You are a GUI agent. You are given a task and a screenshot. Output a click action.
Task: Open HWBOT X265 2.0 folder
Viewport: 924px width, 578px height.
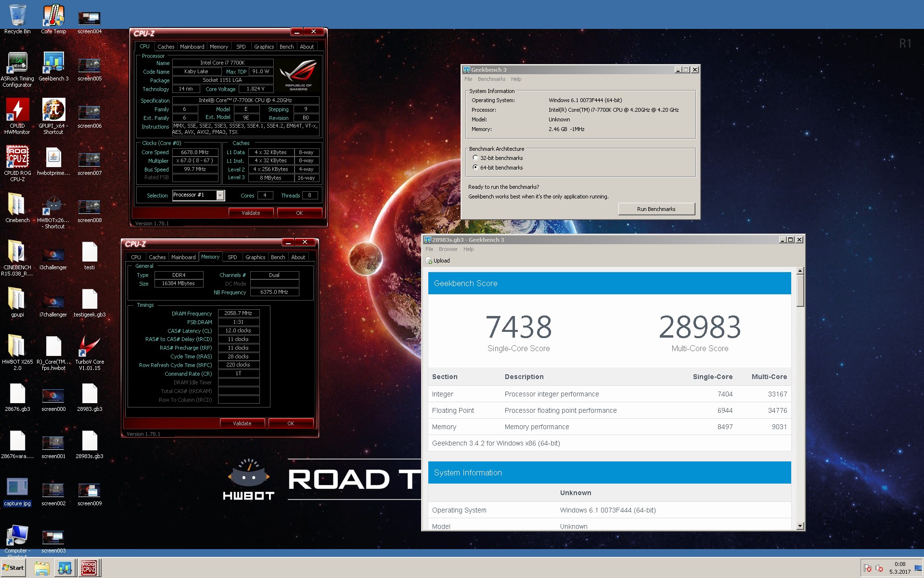[17, 352]
